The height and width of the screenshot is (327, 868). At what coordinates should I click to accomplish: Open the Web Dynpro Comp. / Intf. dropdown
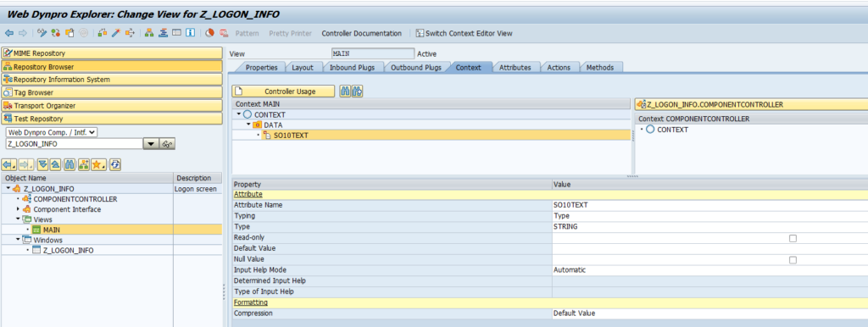click(52, 132)
